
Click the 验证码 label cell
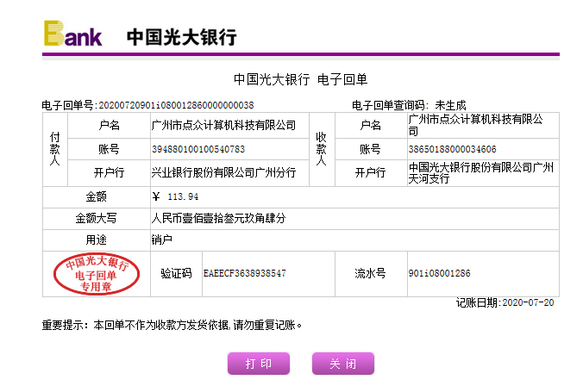(x=176, y=273)
